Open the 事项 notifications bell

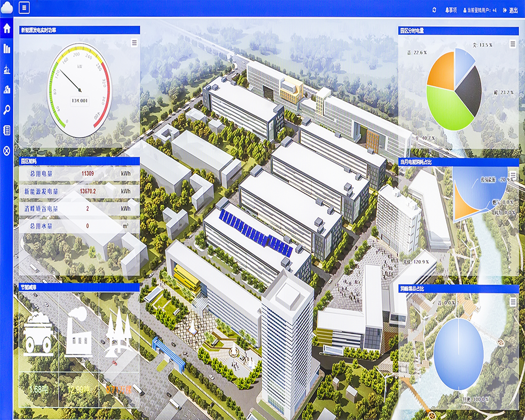(x=451, y=10)
